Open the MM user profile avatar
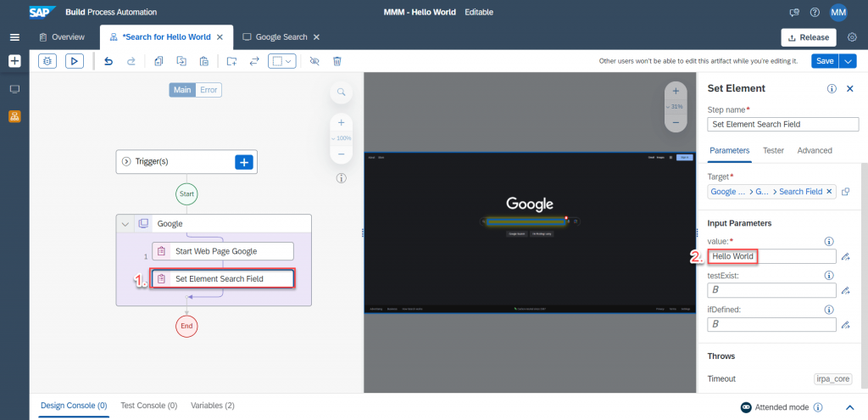Screen dimensions: 868x420 838,12
